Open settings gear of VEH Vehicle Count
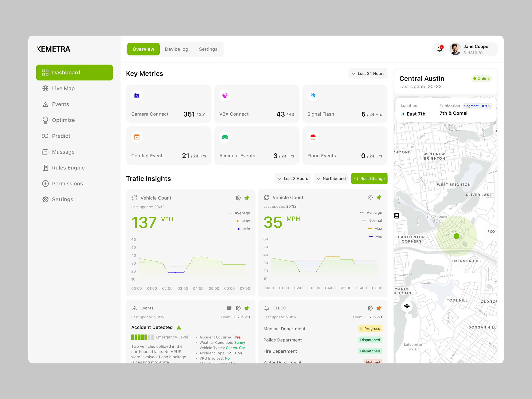This screenshot has width=532, height=399. coord(238,198)
